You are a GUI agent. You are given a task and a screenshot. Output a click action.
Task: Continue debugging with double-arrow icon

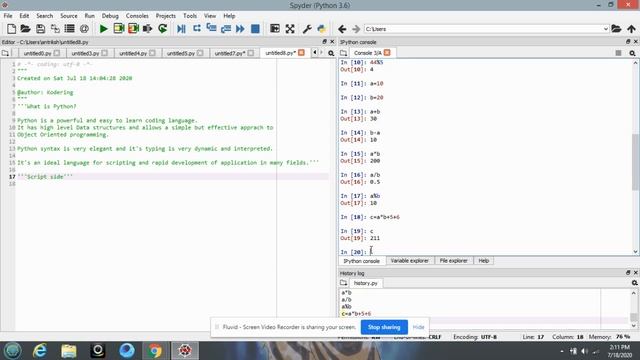pyautogui.click(x=240, y=29)
